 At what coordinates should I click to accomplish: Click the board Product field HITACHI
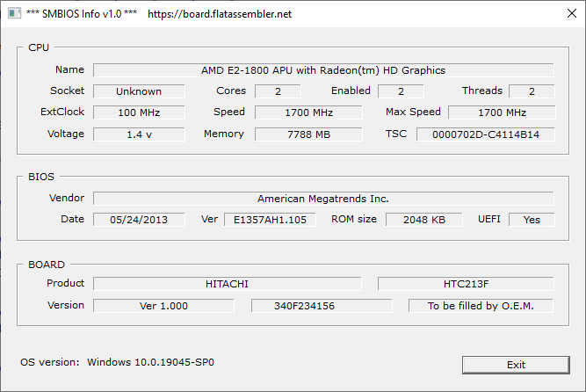tap(228, 284)
